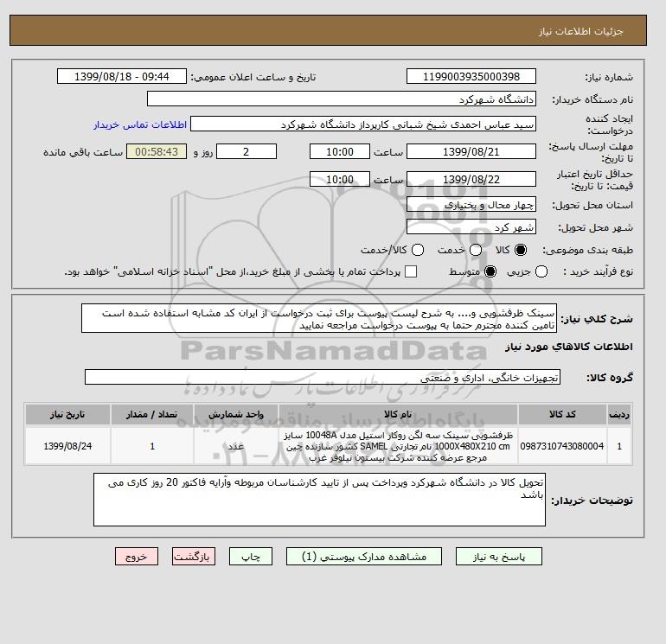This screenshot has width=666, height=644.
Task: Click the خروج exit button
Action: click(x=137, y=557)
